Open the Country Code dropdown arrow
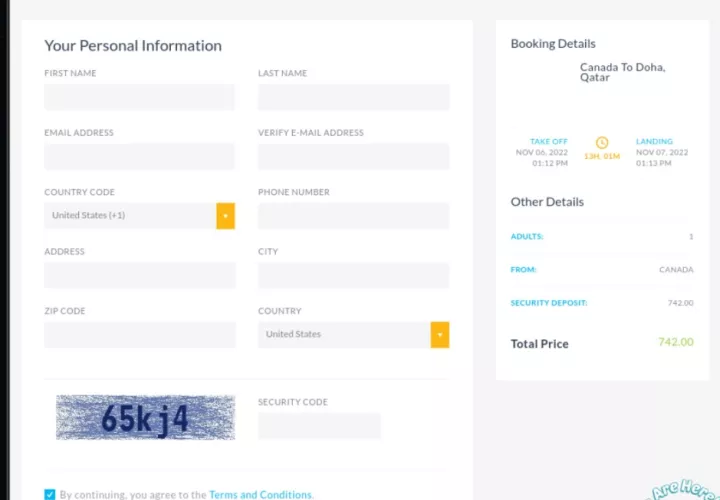 pyautogui.click(x=225, y=216)
